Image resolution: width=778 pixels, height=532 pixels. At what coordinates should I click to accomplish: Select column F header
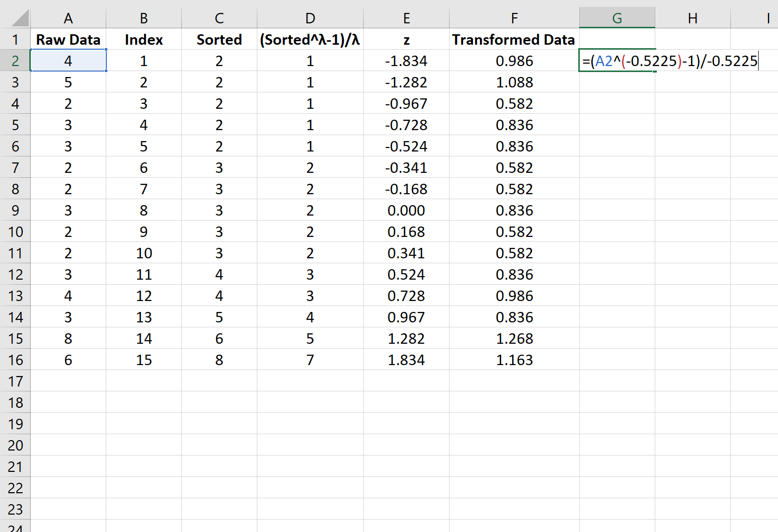514,18
